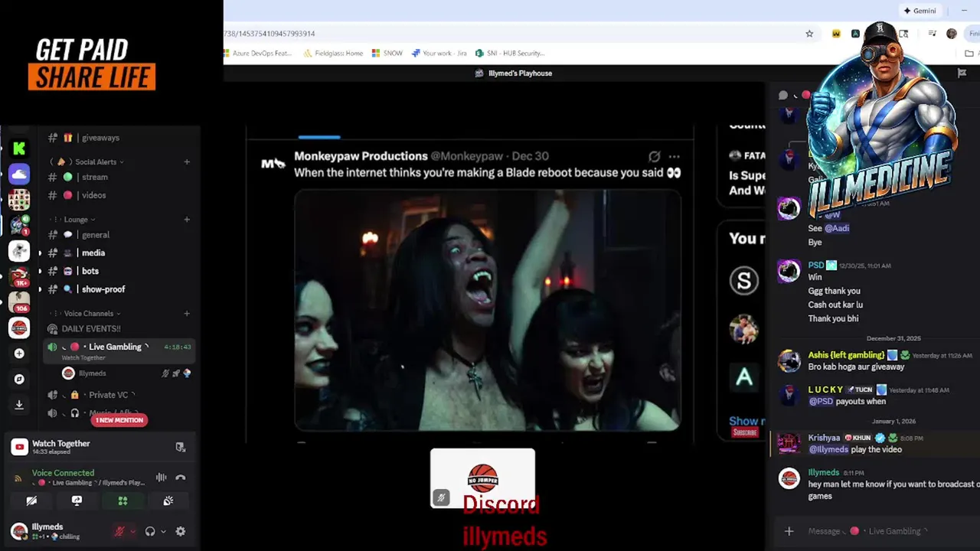
Task: Open User Settings gear
Action: 181,531
